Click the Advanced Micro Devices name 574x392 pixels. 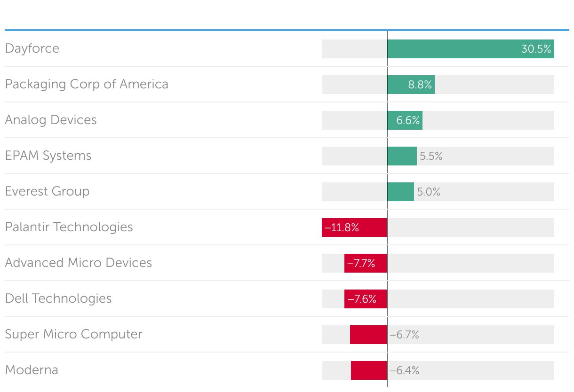click(x=79, y=263)
